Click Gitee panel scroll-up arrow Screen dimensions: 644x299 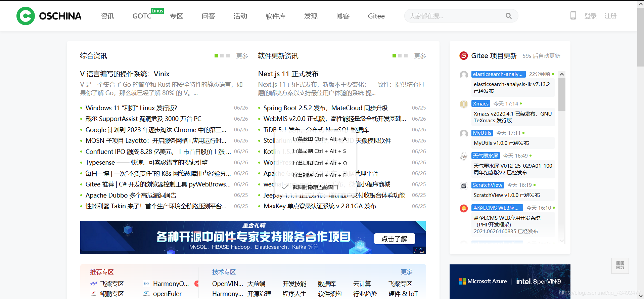click(x=562, y=74)
